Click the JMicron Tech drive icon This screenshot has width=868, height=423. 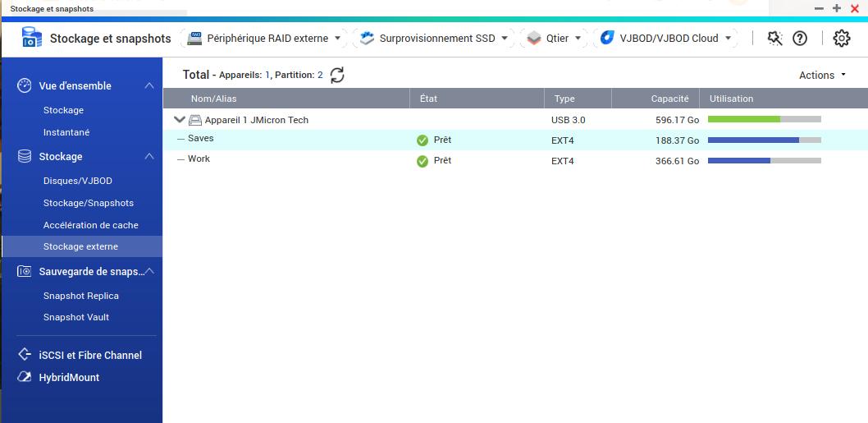(195, 120)
